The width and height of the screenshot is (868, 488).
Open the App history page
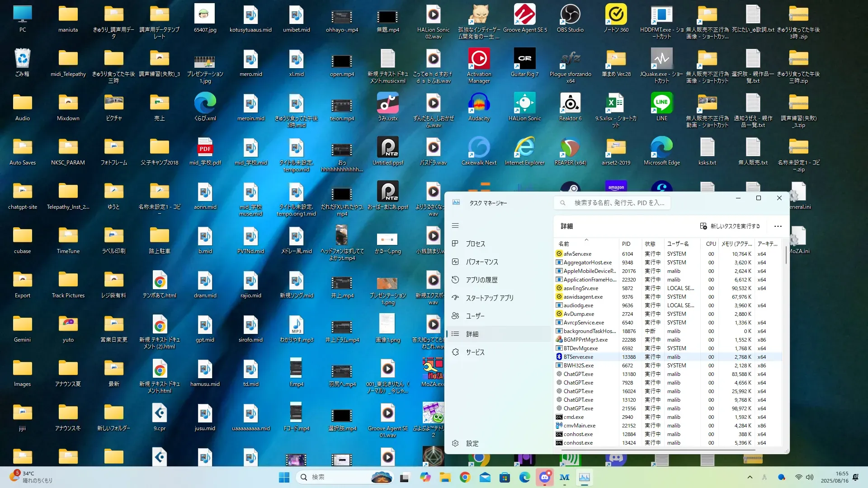click(481, 280)
